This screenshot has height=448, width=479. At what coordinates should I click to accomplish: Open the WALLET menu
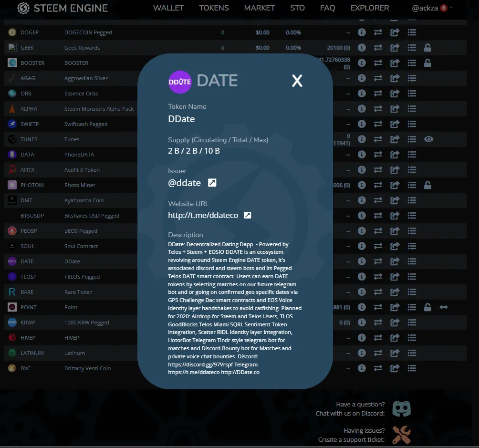(x=168, y=8)
